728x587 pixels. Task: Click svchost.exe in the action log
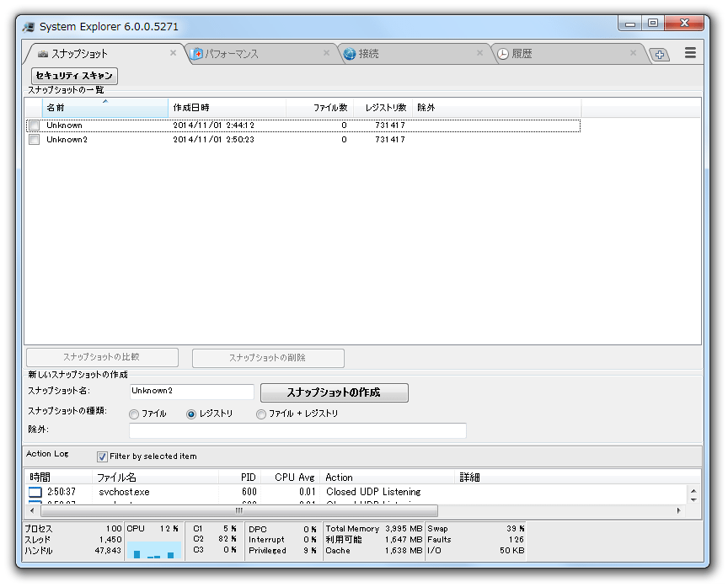pos(124,492)
